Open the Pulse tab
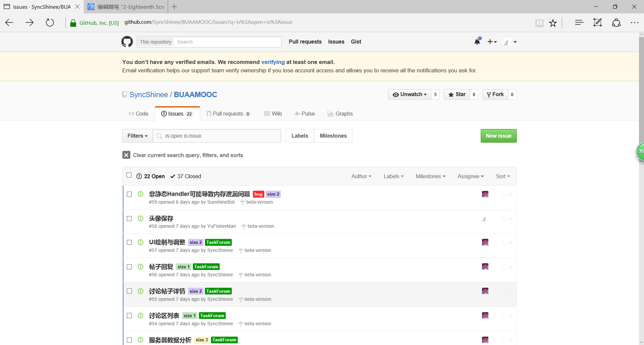The image size is (644, 345). 305,114
